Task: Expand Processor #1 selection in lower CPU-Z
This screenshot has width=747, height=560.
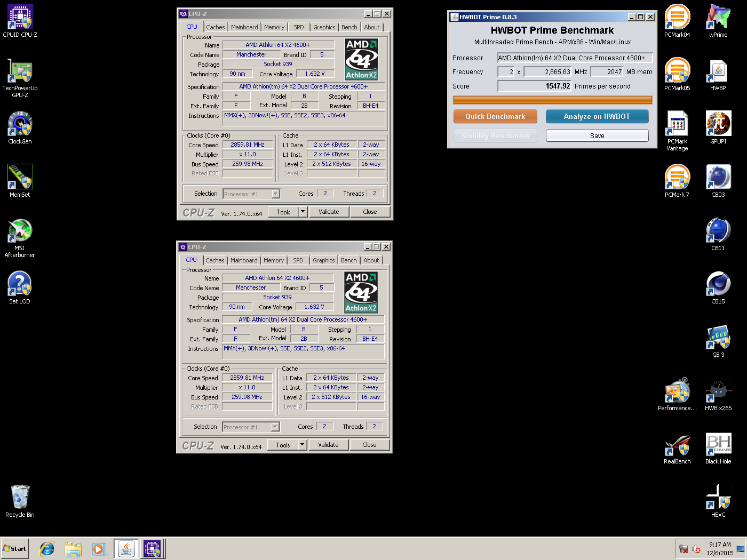Action: tap(275, 427)
